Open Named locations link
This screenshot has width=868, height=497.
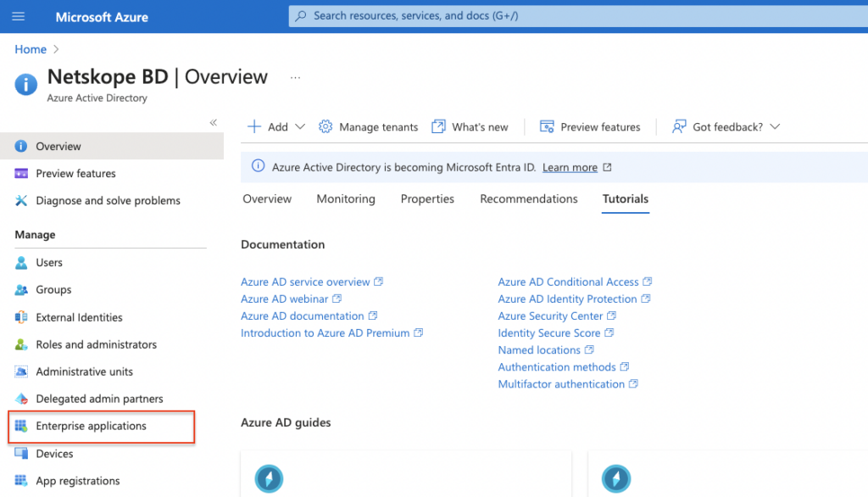tap(539, 350)
